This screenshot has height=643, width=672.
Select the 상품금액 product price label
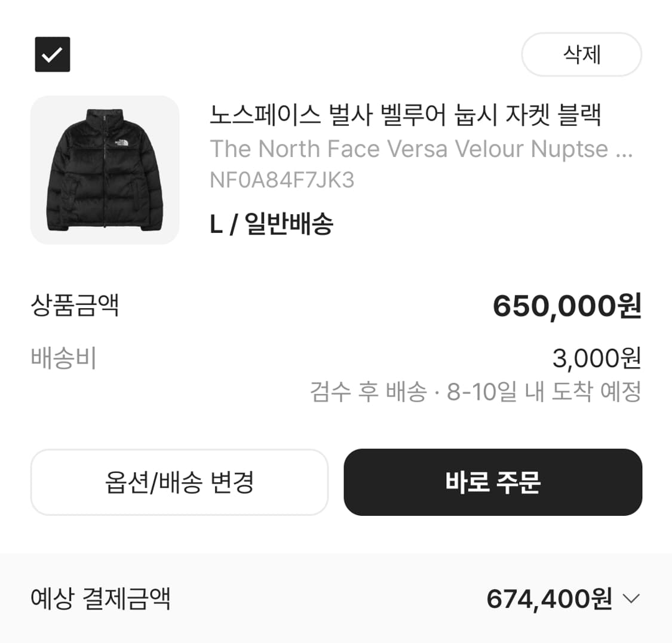75,306
